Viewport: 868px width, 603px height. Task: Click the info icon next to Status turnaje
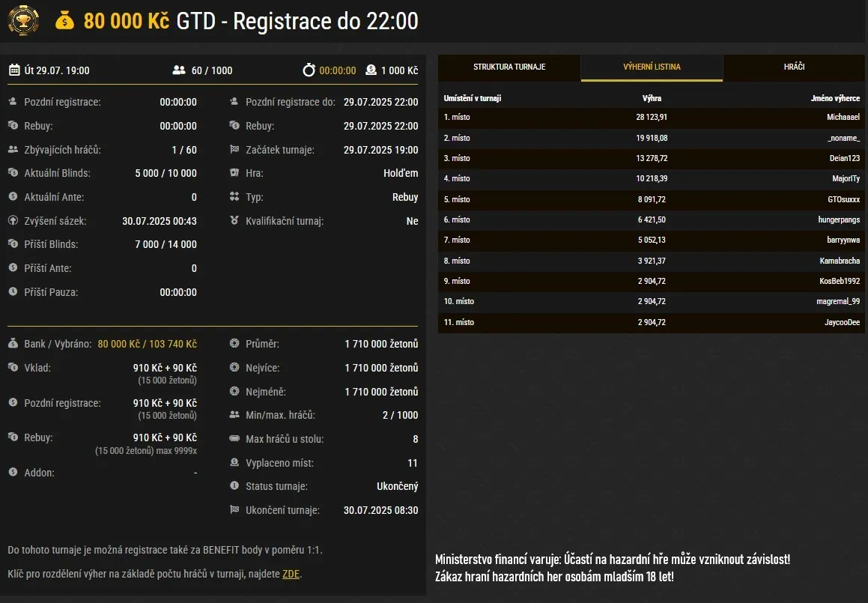point(234,486)
